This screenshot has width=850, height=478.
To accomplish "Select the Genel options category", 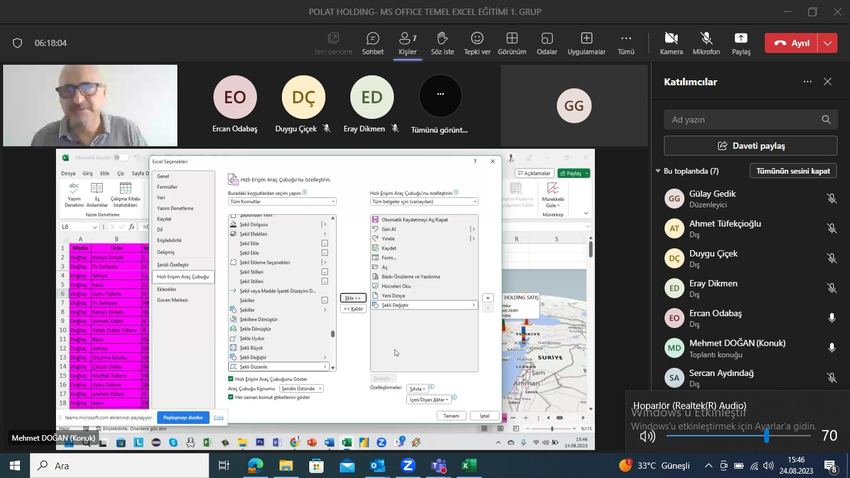I will tap(163, 176).
